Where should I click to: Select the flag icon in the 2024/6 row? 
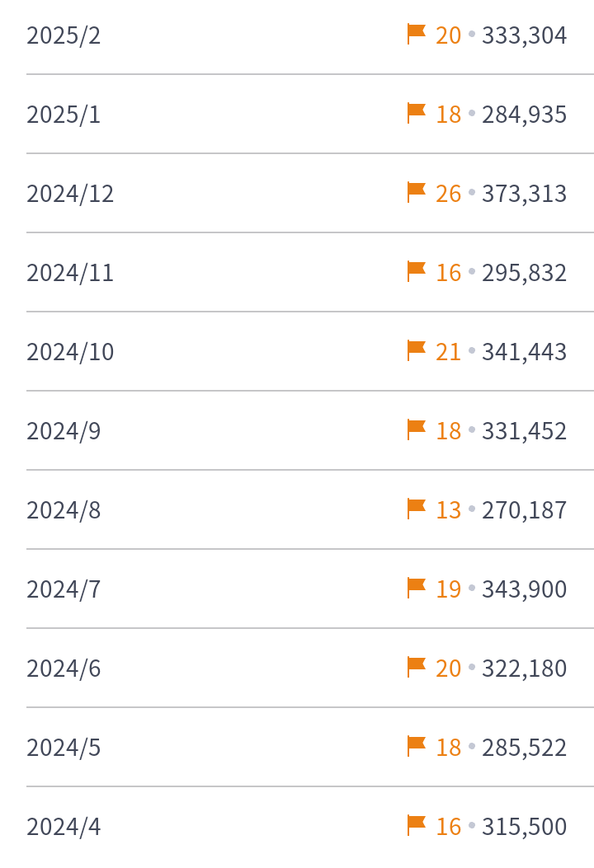[x=417, y=668]
